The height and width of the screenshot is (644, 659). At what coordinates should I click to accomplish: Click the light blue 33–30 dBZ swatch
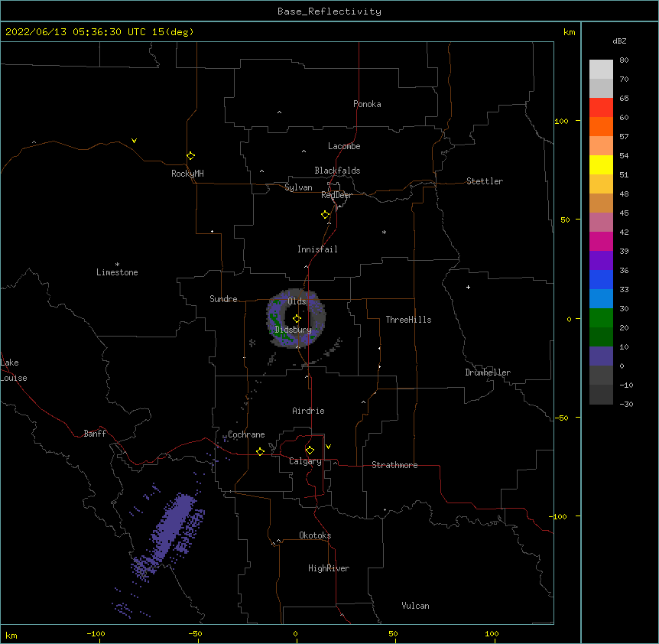(601, 298)
